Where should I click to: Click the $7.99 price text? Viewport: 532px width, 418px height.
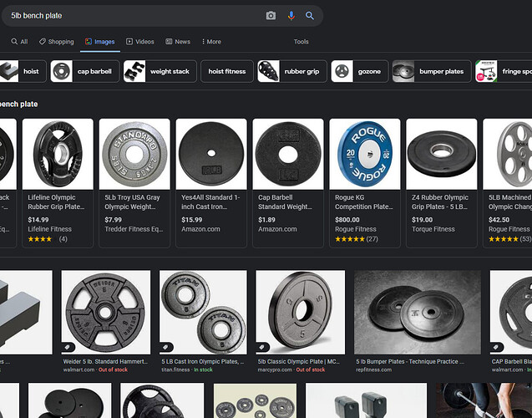point(113,220)
